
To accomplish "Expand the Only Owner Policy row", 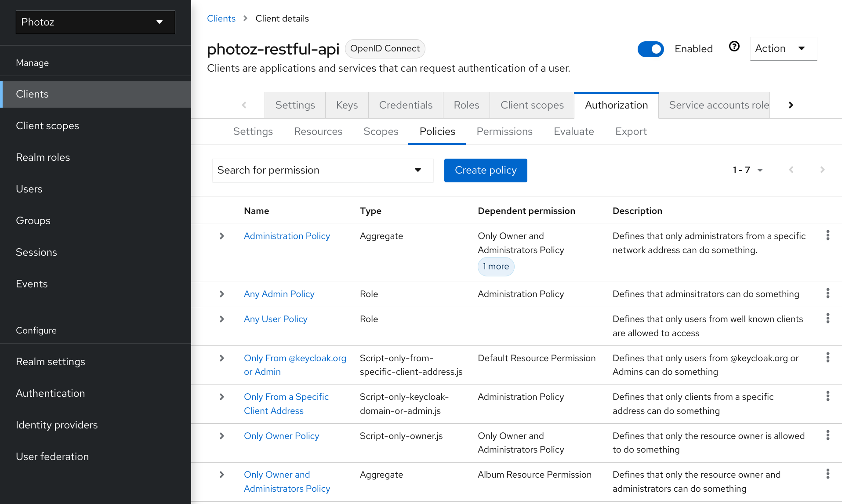I will pos(222,436).
